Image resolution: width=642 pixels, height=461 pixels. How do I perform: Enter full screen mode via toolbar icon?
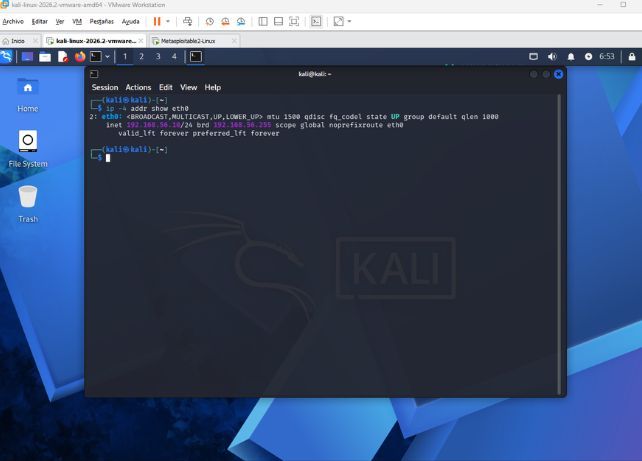pyautogui.click(x=294, y=21)
